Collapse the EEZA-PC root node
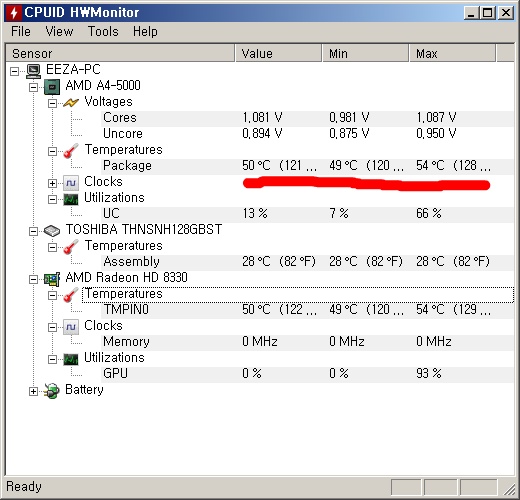 click(x=14, y=71)
